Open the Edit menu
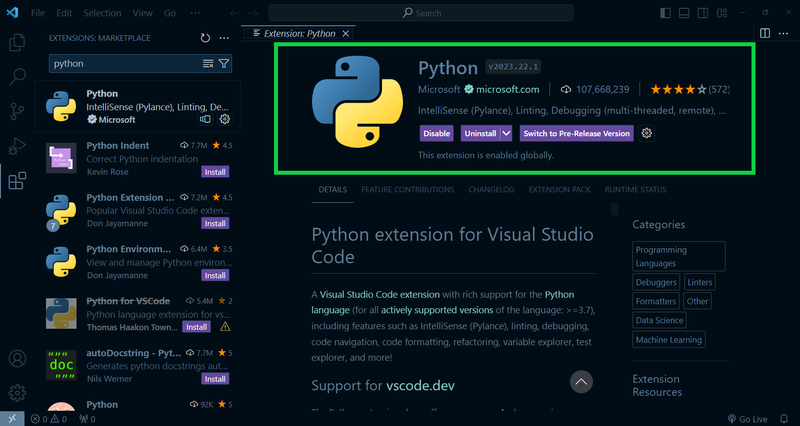 pyautogui.click(x=64, y=13)
